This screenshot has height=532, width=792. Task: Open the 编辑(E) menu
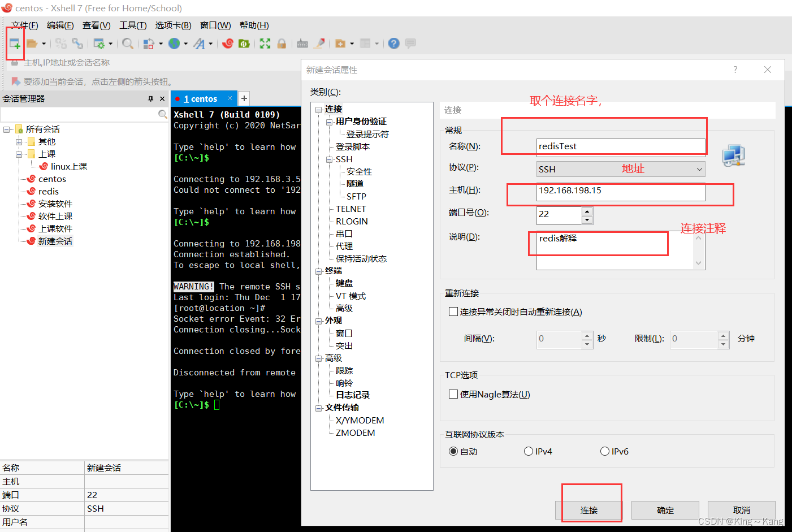(x=60, y=25)
